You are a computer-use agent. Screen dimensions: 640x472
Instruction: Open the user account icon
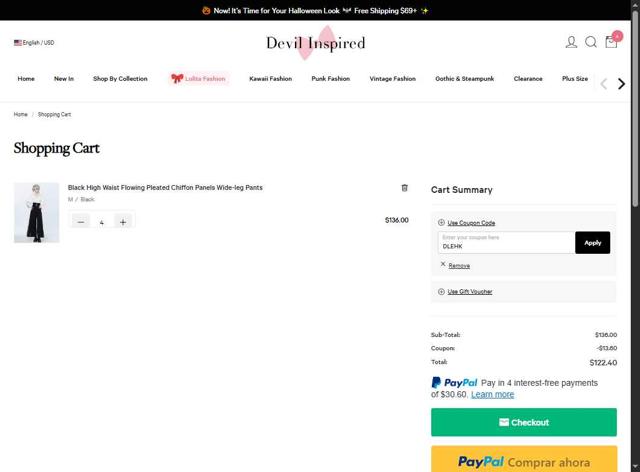tap(571, 42)
